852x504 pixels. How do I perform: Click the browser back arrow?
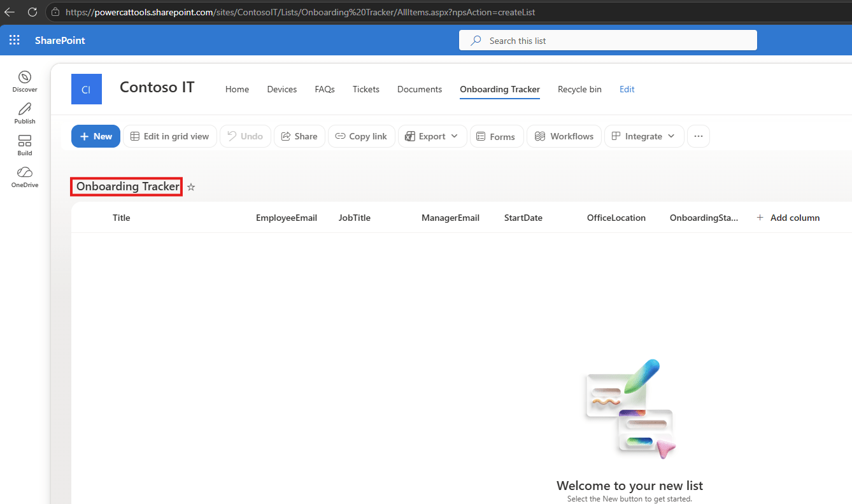10,11
